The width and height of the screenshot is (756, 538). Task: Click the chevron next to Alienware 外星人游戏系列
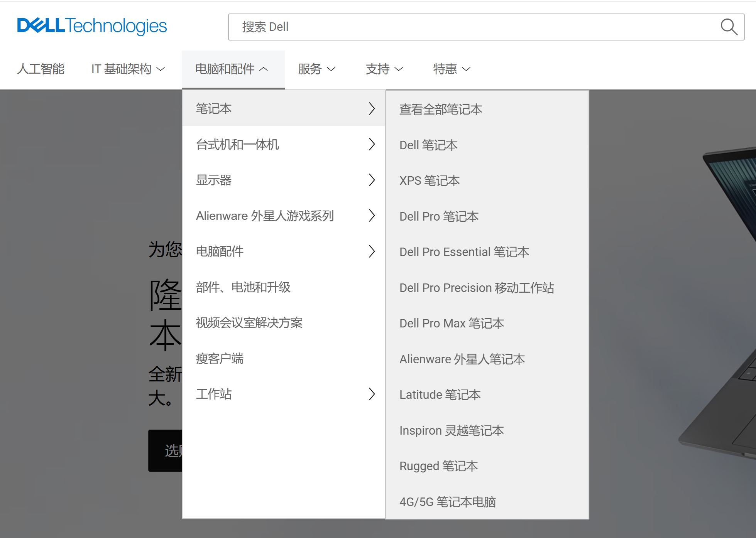click(x=372, y=216)
